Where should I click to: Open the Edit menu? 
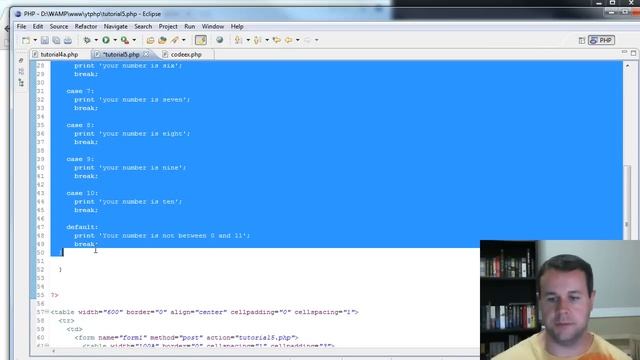38,26
